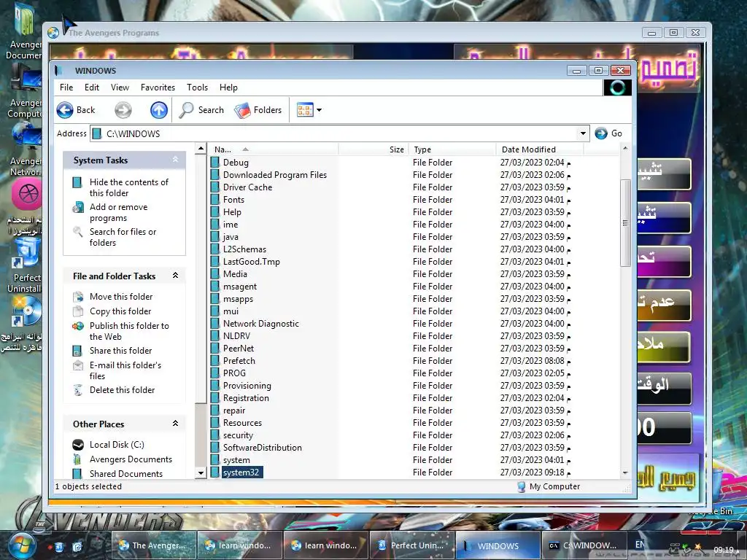Click the task pane scroll-down arrow
747x560 pixels.
[x=201, y=473]
